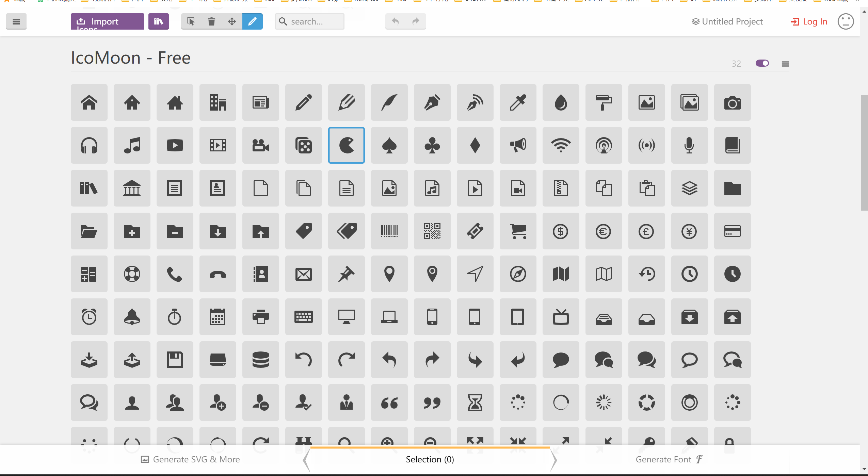Open Untitled Project manager
The height and width of the screenshot is (476, 868).
point(727,21)
